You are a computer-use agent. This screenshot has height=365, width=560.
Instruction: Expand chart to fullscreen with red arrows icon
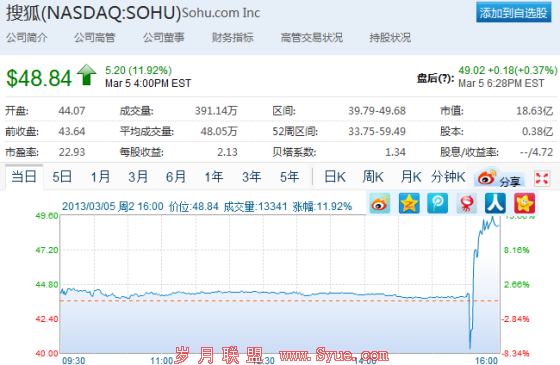[x=542, y=178]
